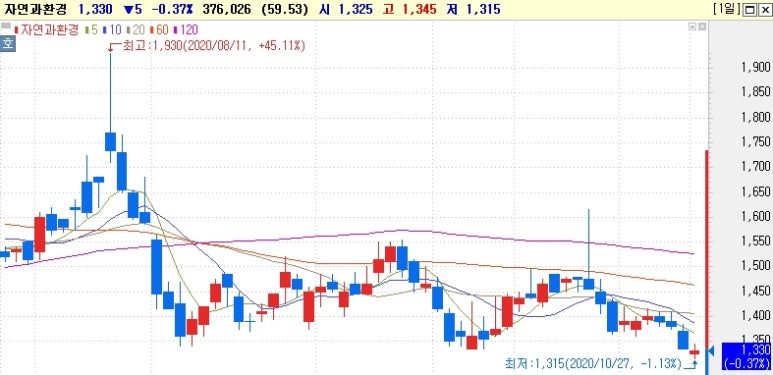Screen dimensions: 773x375
Task: Click the 1,750 price axis label
Action: [756, 142]
